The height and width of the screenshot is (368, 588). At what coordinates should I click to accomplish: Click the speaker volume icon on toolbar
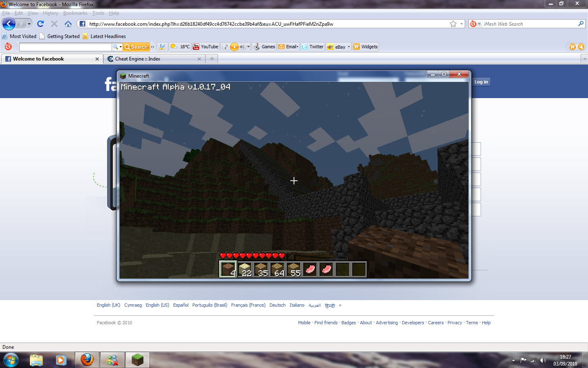[242, 47]
